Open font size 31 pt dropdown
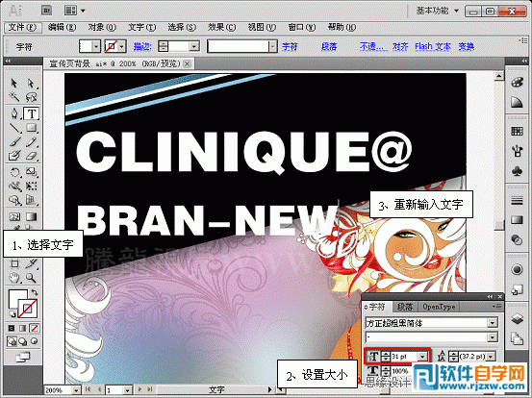Screen dimensions: 532x398 (422, 357)
